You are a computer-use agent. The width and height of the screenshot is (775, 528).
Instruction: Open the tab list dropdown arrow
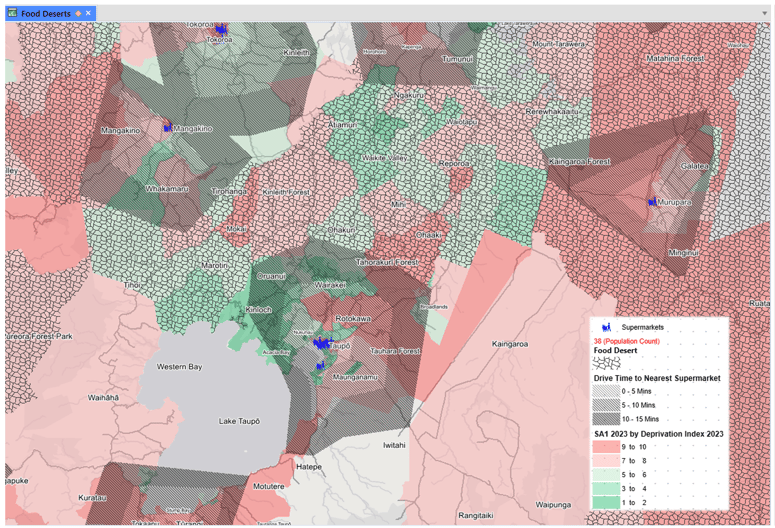pos(765,13)
